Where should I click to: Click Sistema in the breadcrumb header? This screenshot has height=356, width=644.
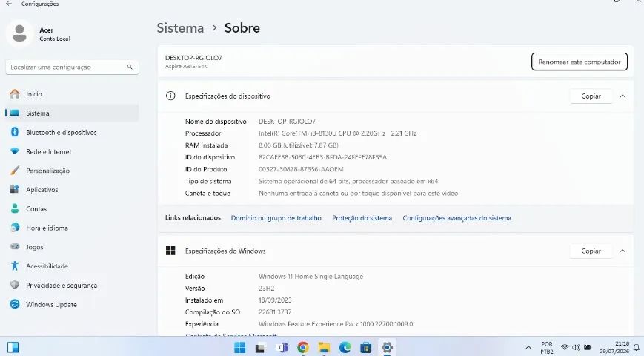click(x=180, y=28)
